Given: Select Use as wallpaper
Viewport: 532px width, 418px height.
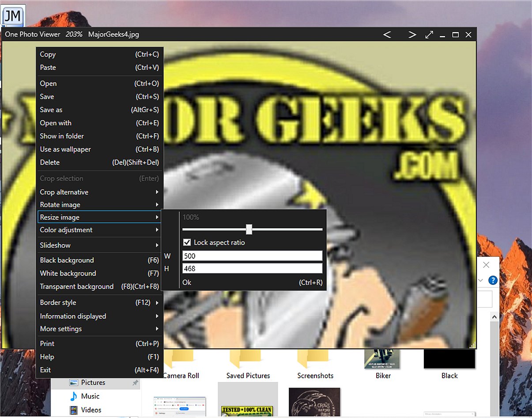Looking at the screenshot, I should 99,149.
